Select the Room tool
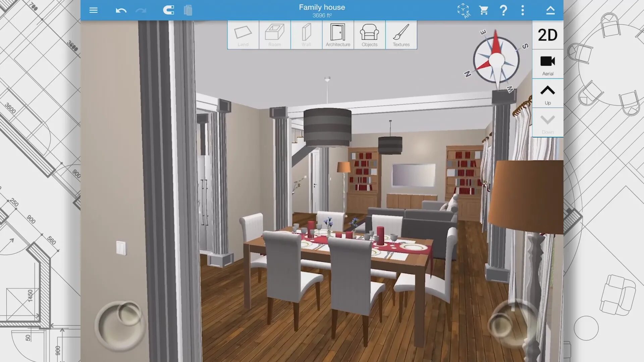This screenshot has width=644, height=362. click(x=274, y=35)
